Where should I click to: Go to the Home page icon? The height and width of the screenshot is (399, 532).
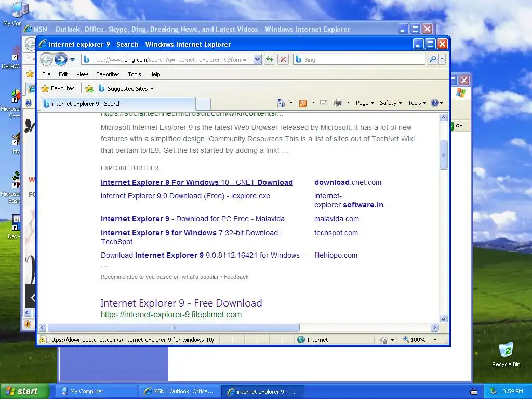[281, 103]
